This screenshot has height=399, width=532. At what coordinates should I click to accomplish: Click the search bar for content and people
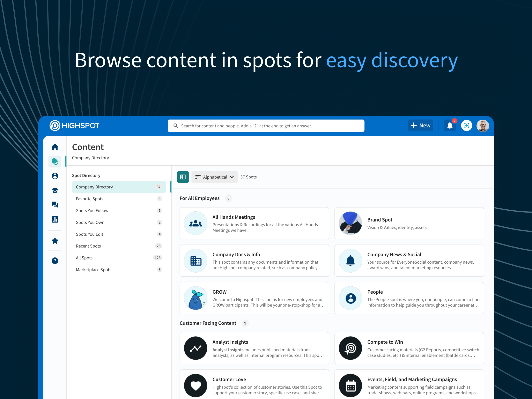pyautogui.click(x=266, y=126)
